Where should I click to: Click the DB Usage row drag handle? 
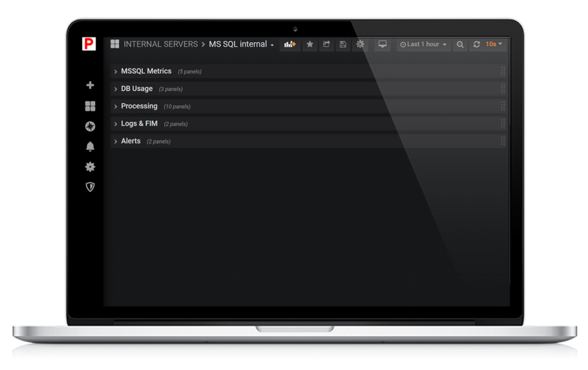click(502, 88)
